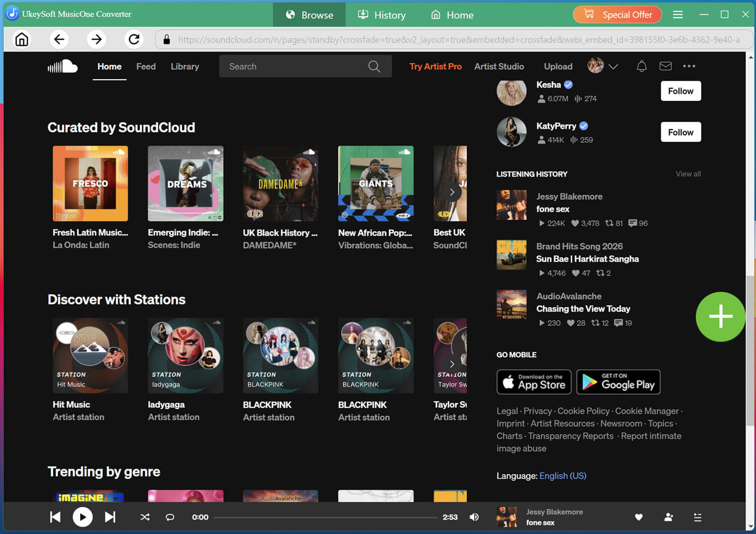Screen dimensions: 756x534
Task: Advance the Curated by SoundCloud carousel arrow
Action: pyautogui.click(x=452, y=192)
